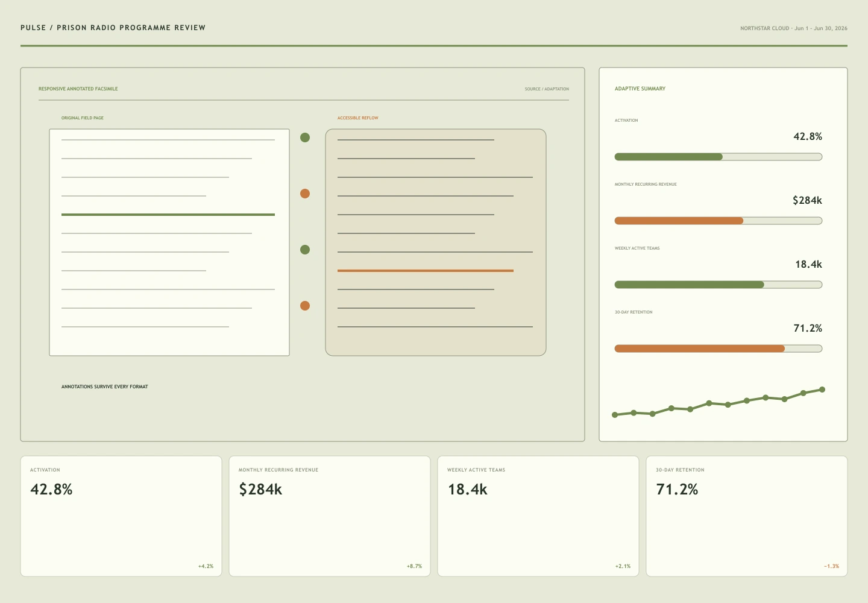Click the Activation progress bar in summary
868x603 pixels.
click(x=719, y=157)
